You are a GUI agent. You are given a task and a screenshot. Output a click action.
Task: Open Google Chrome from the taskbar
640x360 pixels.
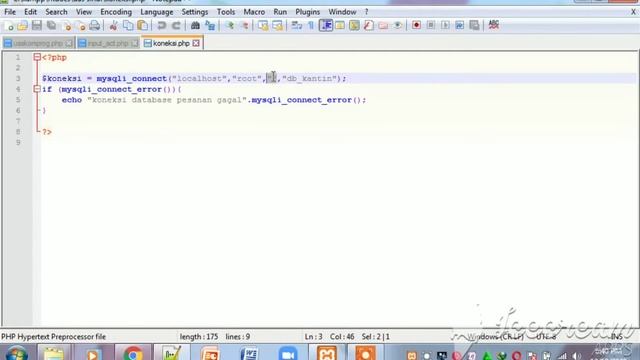[x=133, y=353]
